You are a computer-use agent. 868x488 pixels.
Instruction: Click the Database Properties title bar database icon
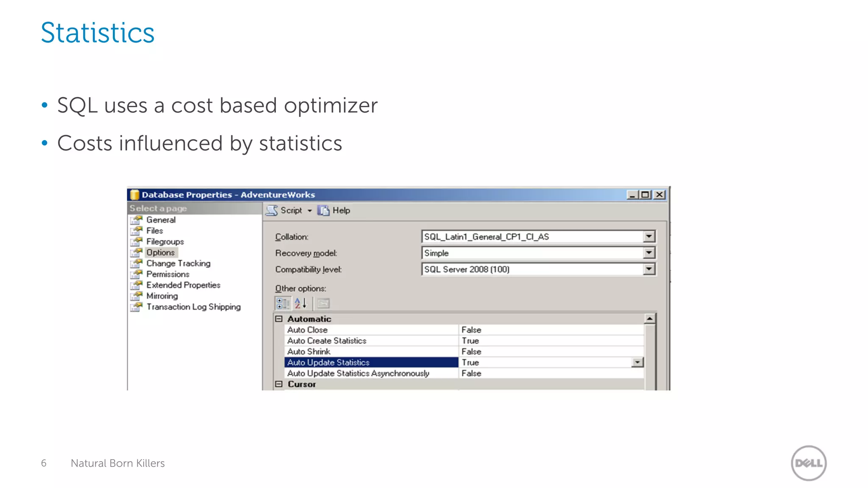(x=134, y=195)
